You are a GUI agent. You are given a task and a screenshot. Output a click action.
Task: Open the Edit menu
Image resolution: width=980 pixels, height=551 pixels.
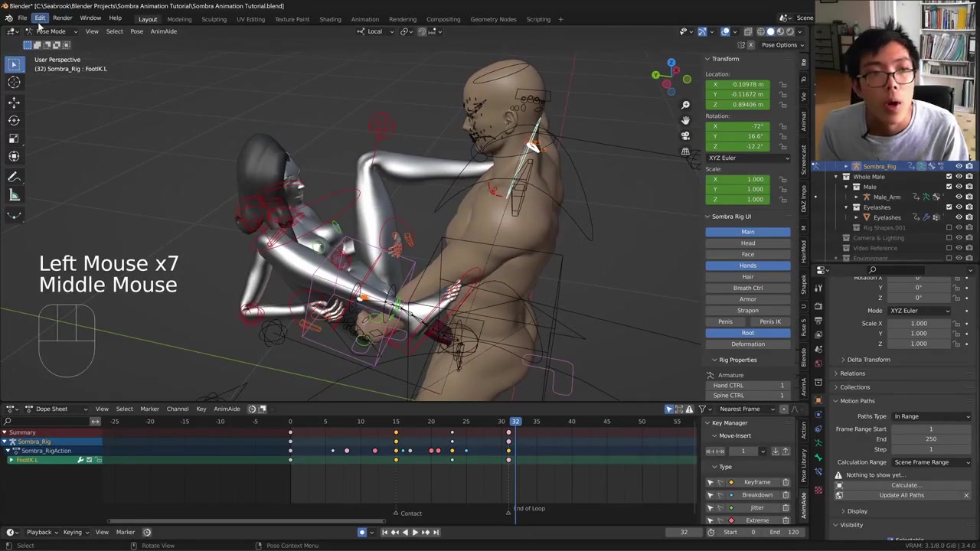click(x=40, y=18)
